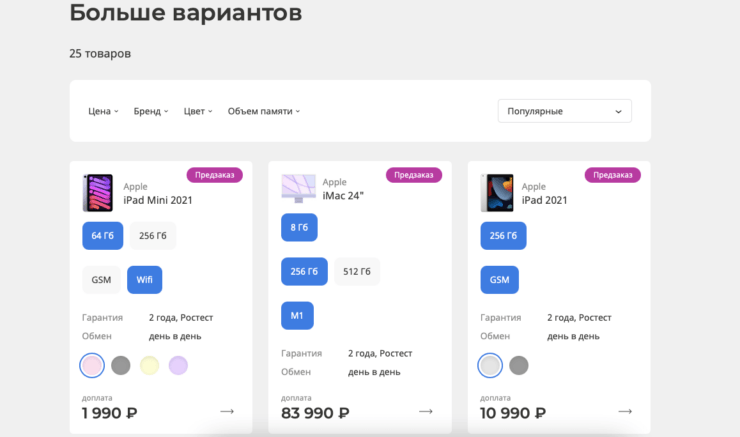The width and height of the screenshot is (740, 437).
Task: Open the iPad 2021 product thumbnail
Action: pos(497,193)
